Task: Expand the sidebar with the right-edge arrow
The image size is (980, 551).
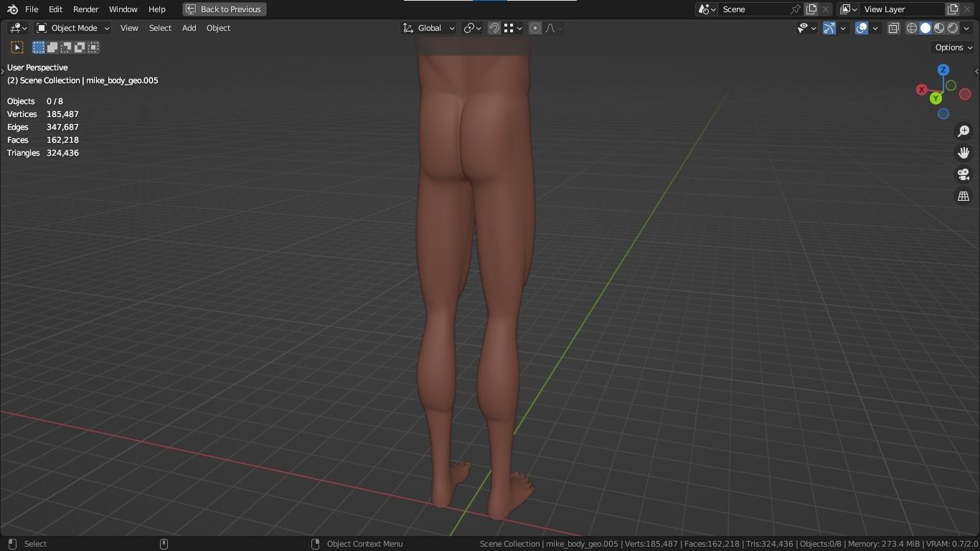Action: (976, 71)
